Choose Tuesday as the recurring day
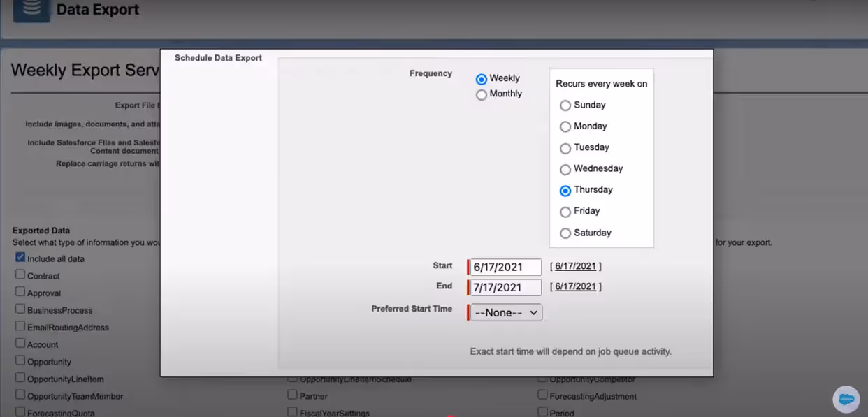868x417 pixels. [x=565, y=148]
